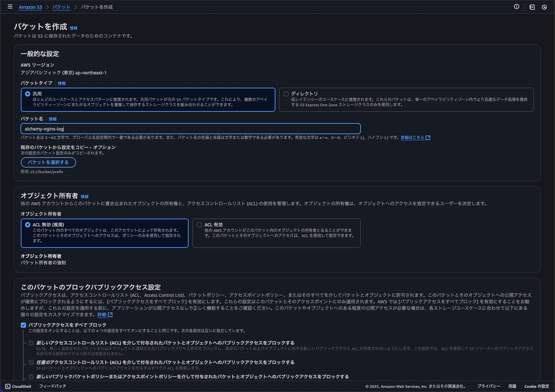The width and height of the screenshot is (555, 392).
Task: Click heading このバケットのブロックパブリックアクセス設定
Action: tap(91, 287)
